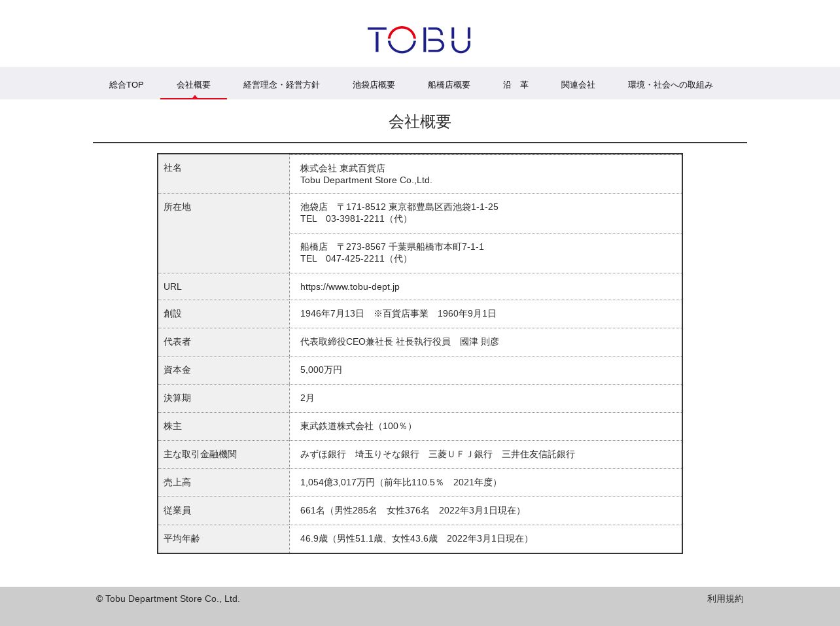The image size is (840, 626).
Task: Select the 従業員 row label
Action: tap(177, 510)
